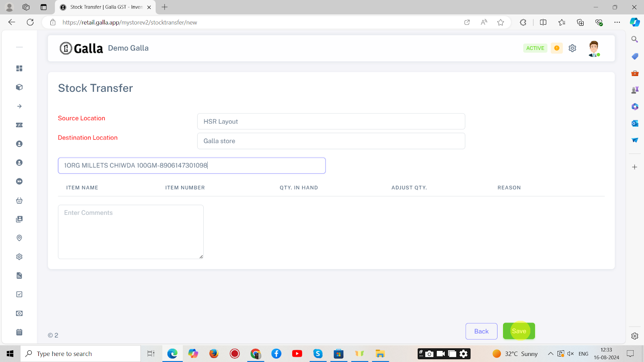Viewport: 644px width, 362px height.
Task: Open a new browser tab
Action: (165, 7)
